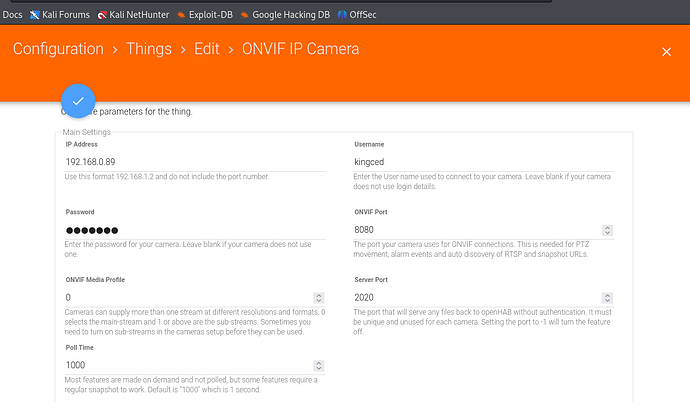
Task: Adjust the ONVIF Media Profile stepper arrows
Action: coord(319,298)
